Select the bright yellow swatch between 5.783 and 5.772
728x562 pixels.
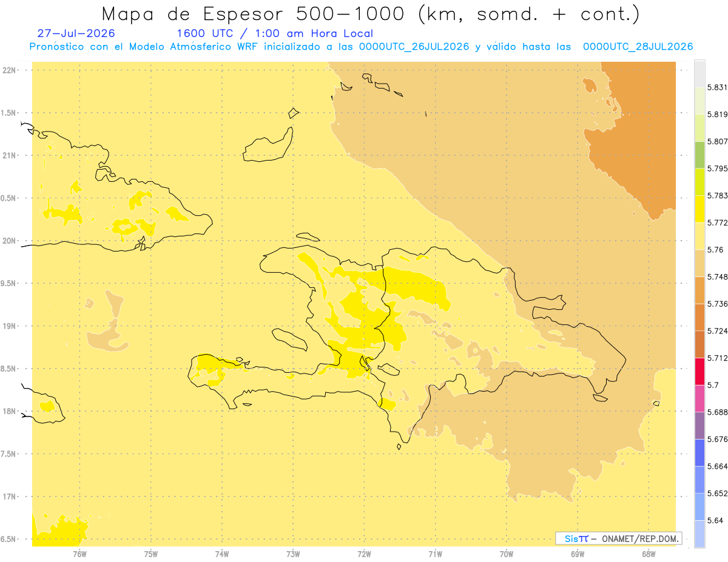699,209
